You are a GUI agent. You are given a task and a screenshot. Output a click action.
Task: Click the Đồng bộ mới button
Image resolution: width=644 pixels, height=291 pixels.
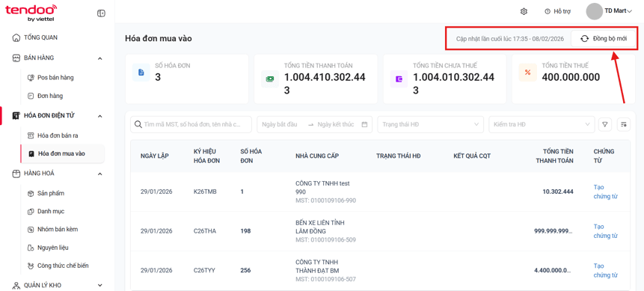603,39
